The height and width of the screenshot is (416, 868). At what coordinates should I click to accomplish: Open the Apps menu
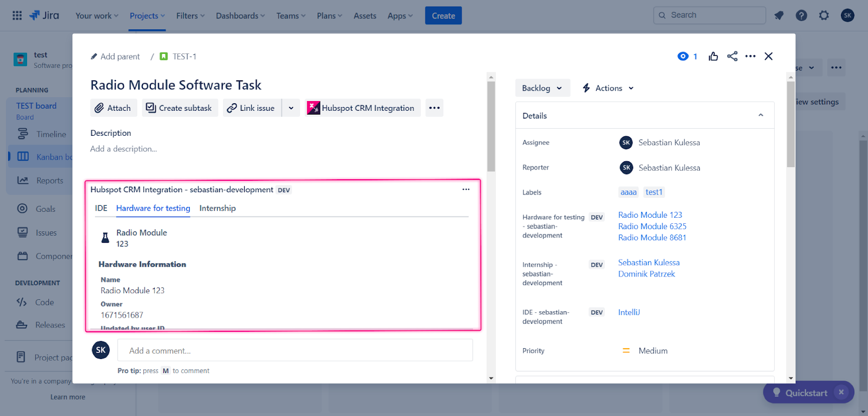click(x=400, y=16)
